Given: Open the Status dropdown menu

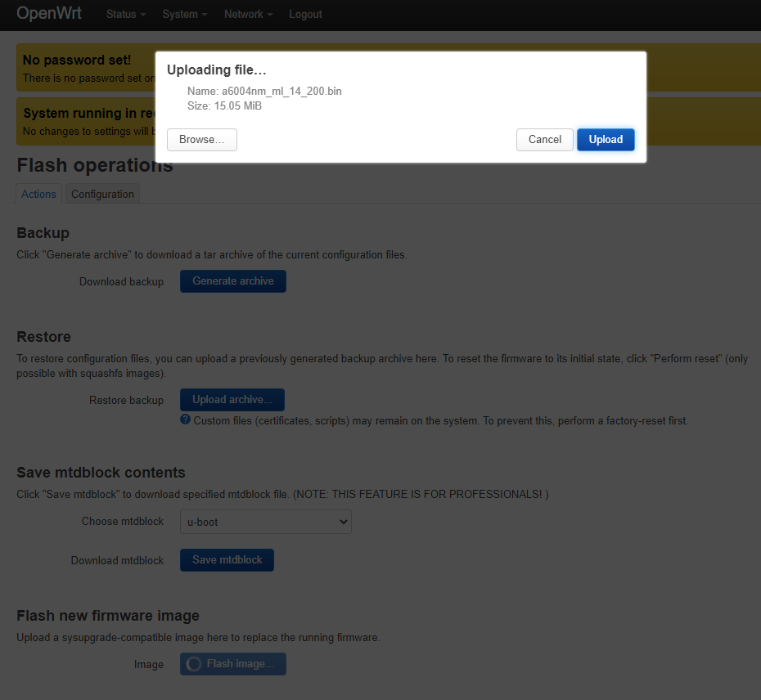Looking at the screenshot, I should tap(126, 15).
